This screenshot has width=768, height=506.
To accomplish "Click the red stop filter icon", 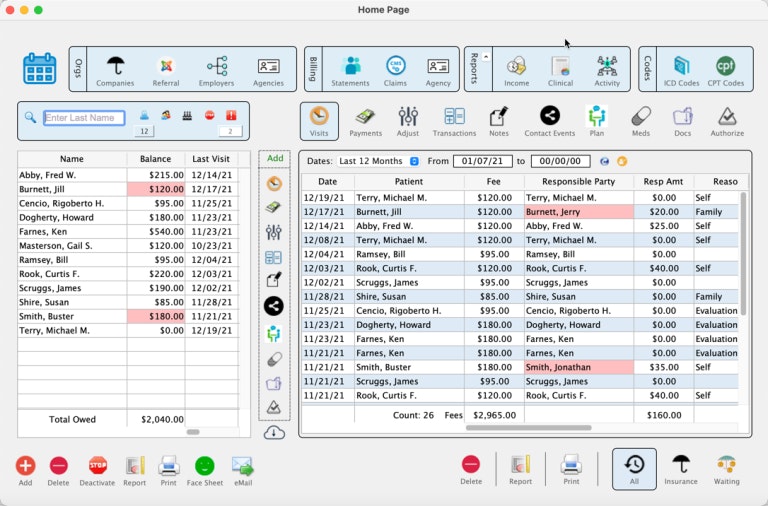I will tap(210, 116).
